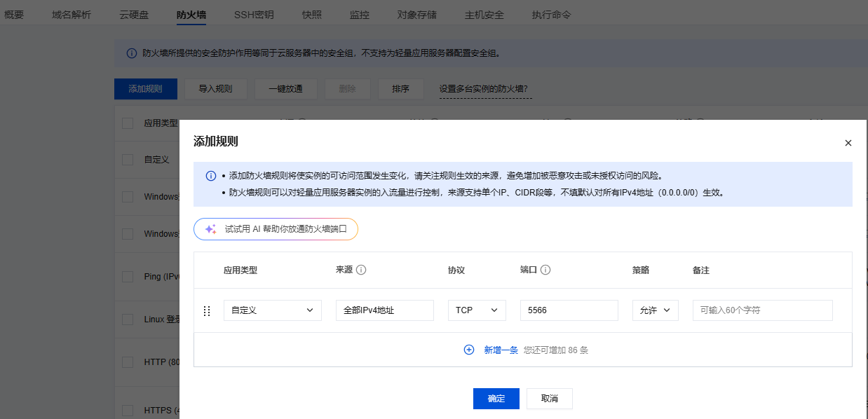The height and width of the screenshot is (419, 868).
Task: Switch to the 概要 tab
Action: [x=14, y=14]
